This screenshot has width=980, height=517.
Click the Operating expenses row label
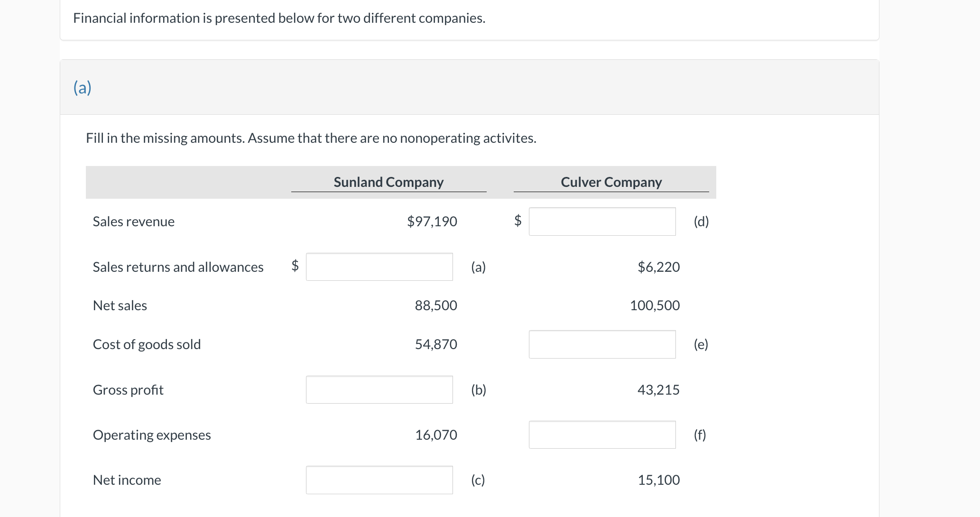[x=152, y=435]
